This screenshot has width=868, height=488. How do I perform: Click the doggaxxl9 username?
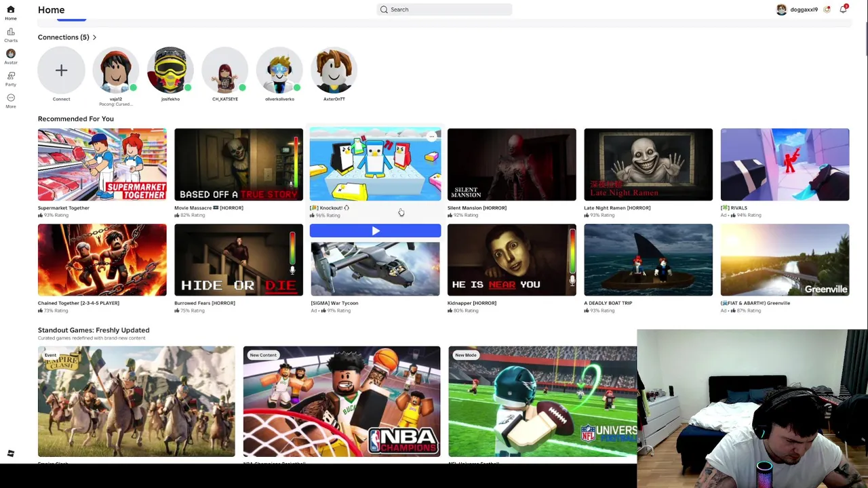point(804,9)
